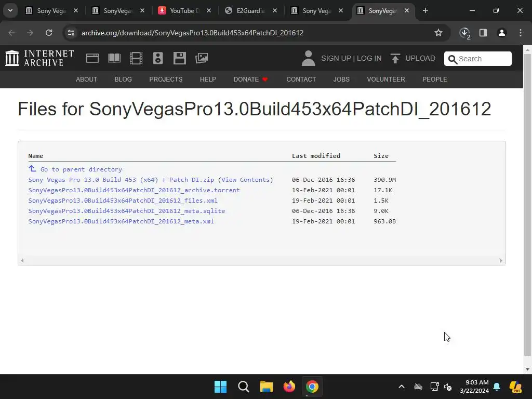Show hidden system tray icons
Image resolution: width=532 pixels, height=399 pixels.
[x=402, y=387]
